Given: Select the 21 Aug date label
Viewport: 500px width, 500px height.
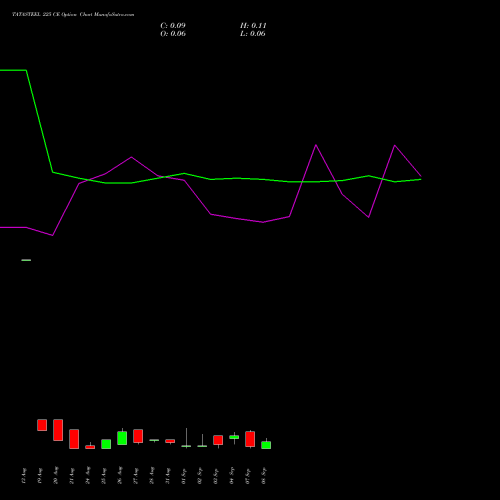Looking at the screenshot, I should coord(72,476).
